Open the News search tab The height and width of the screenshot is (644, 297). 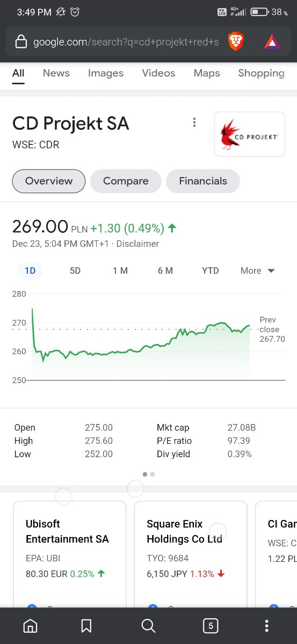coord(56,73)
